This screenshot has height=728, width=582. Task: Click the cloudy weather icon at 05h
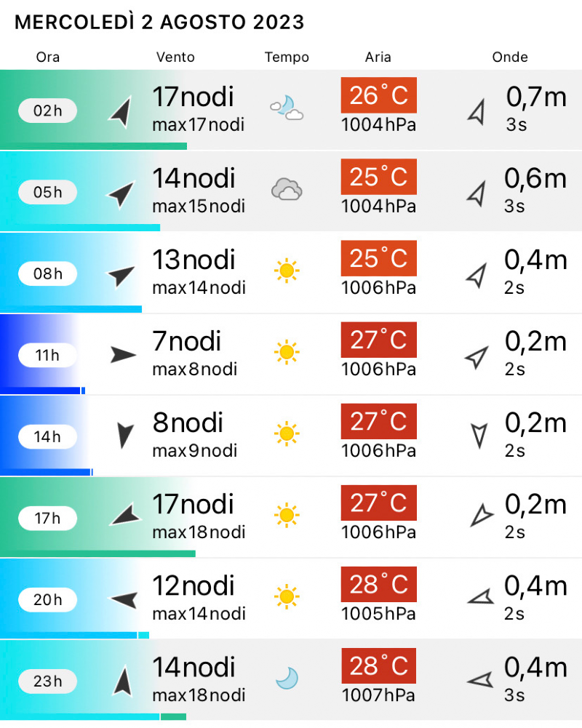pyautogui.click(x=287, y=191)
